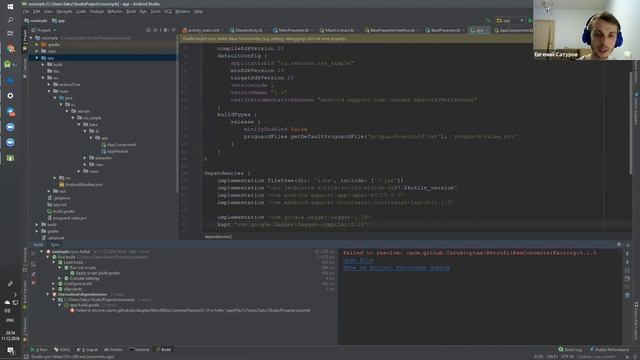Image resolution: width=640 pixels, height=360 pixels.
Task: Click the app breadcrumb in navigation bar
Action: click(x=58, y=20)
